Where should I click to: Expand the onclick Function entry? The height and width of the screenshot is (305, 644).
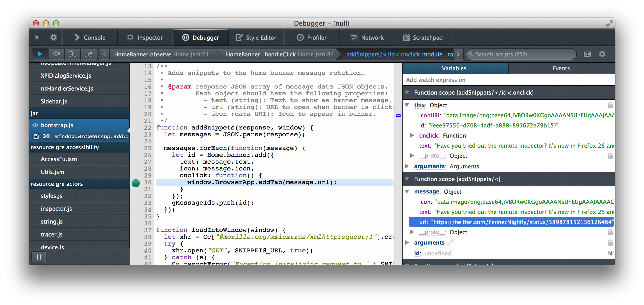tap(412, 135)
